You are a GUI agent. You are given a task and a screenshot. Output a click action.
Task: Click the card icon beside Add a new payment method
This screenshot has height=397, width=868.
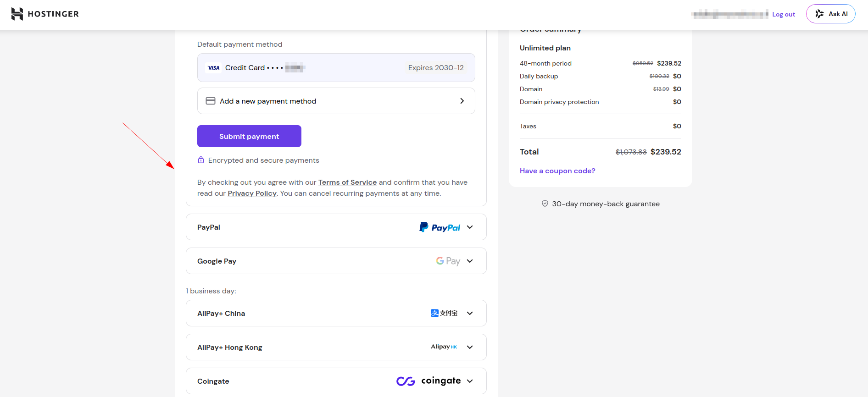click(x=211, y=101)
